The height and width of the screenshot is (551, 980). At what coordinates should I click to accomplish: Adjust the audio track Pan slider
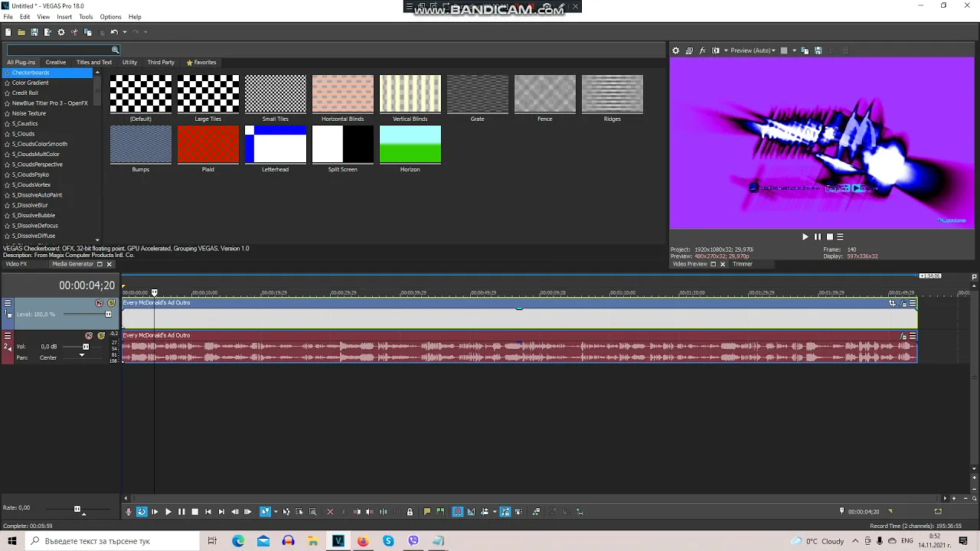pyautogui.click(x=82, y=356)
